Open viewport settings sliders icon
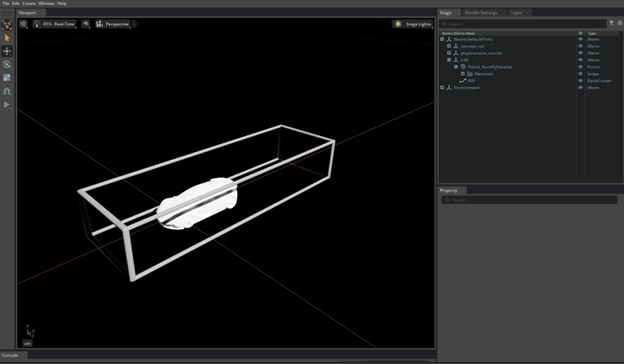This screenshot has height=364, width=624. coord(23,24)
